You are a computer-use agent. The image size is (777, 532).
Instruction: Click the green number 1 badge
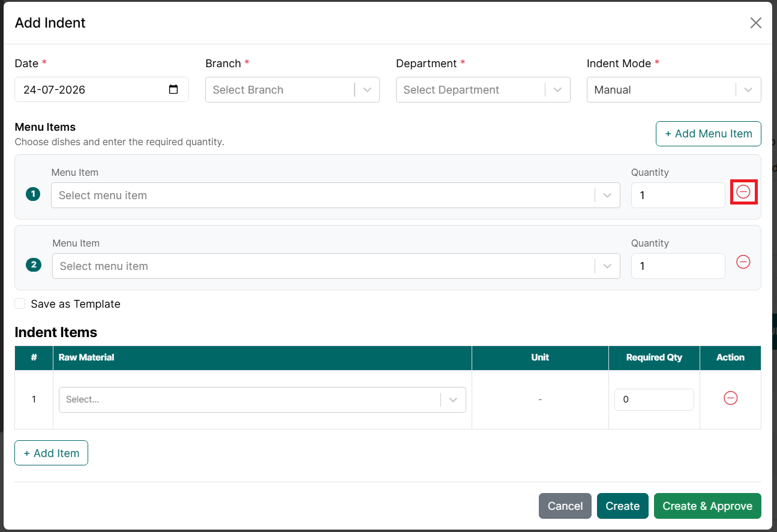tap(33, 194)
